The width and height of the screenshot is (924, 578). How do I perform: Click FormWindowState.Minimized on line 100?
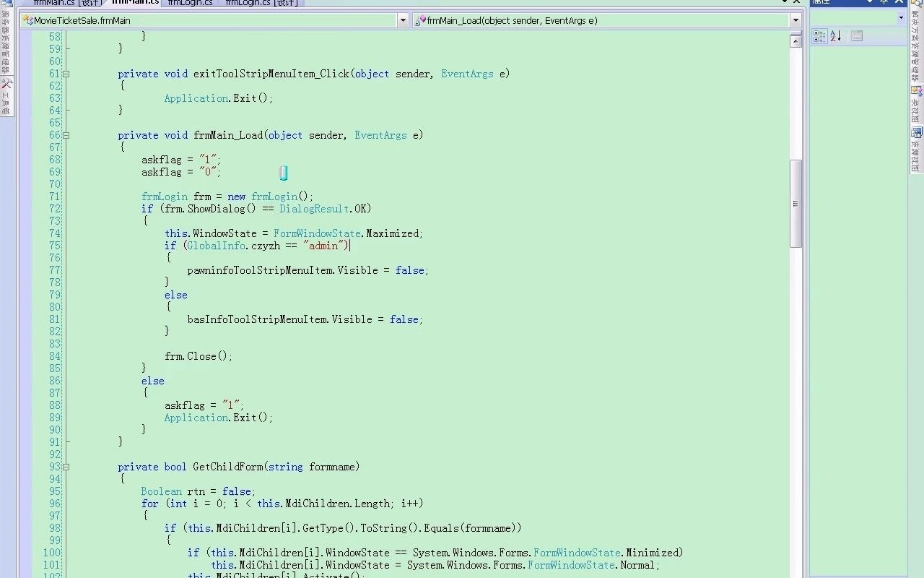click(x=606, y=553)
